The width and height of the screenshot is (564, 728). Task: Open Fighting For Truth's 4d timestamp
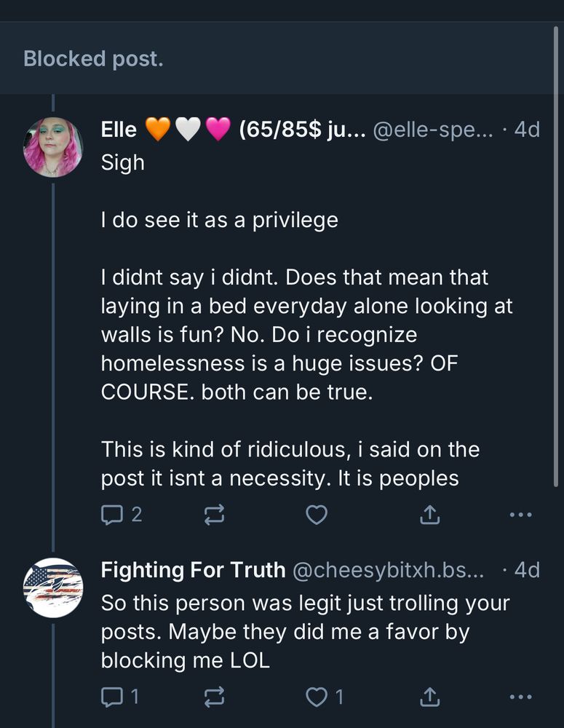pos(527,569)
